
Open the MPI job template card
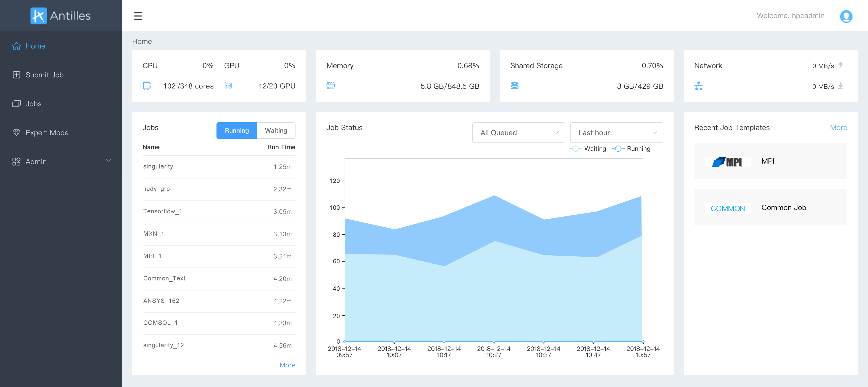[770, 161]
